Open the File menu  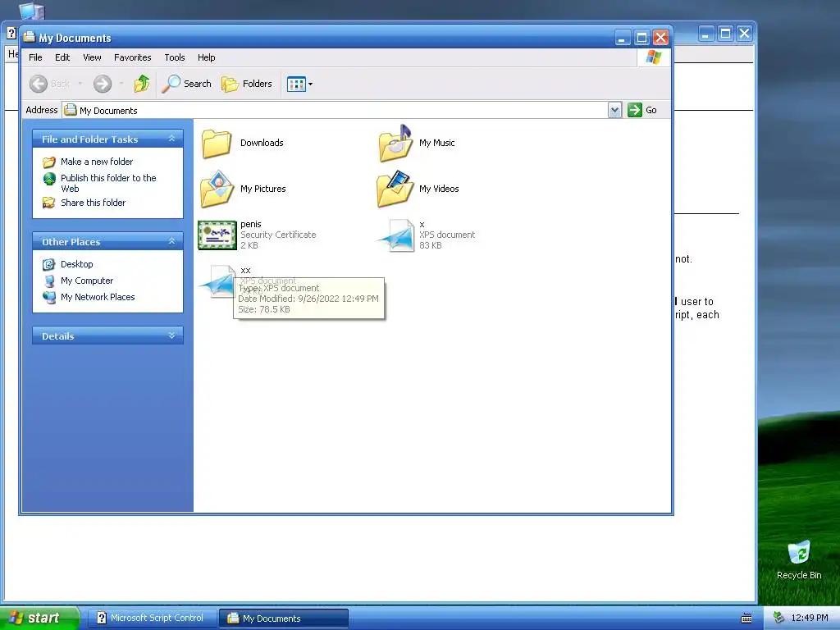pyautogui.click(x=35, y=57)
